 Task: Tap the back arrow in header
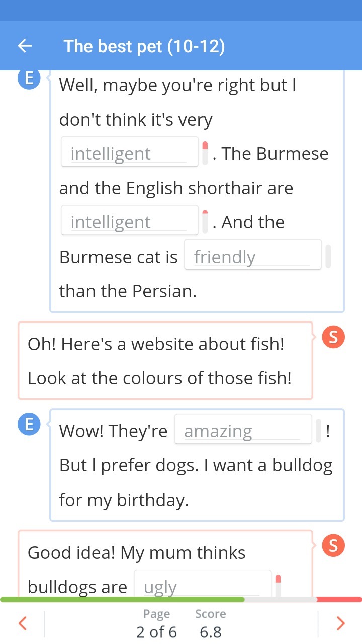(25, 46)
